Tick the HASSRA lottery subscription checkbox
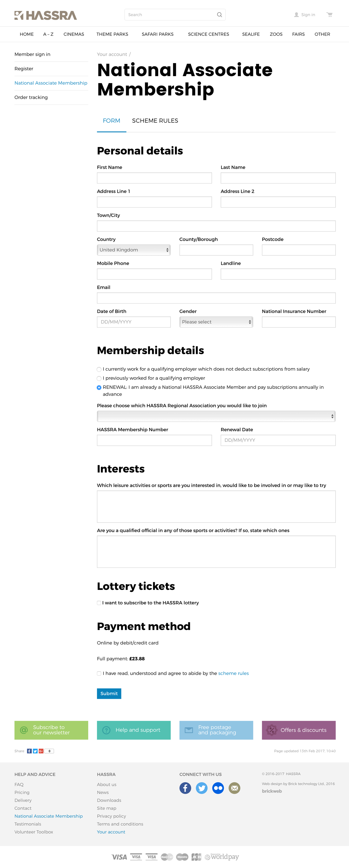Image resolution: width=349 pixels, height=868 pixels. [99, 603]
